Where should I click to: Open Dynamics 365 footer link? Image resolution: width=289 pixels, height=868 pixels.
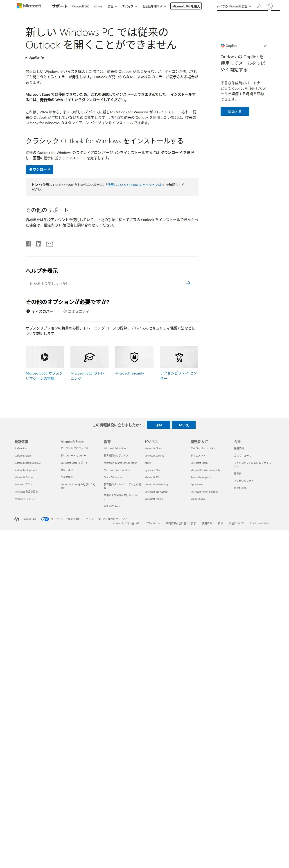(x=152, y=470)
